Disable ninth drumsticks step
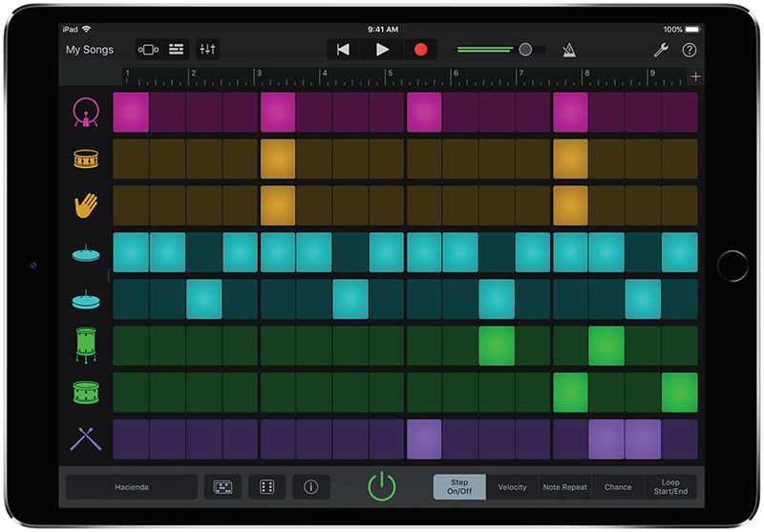The width and height of the screenshot is (764, 532). (x=424, y=439)
